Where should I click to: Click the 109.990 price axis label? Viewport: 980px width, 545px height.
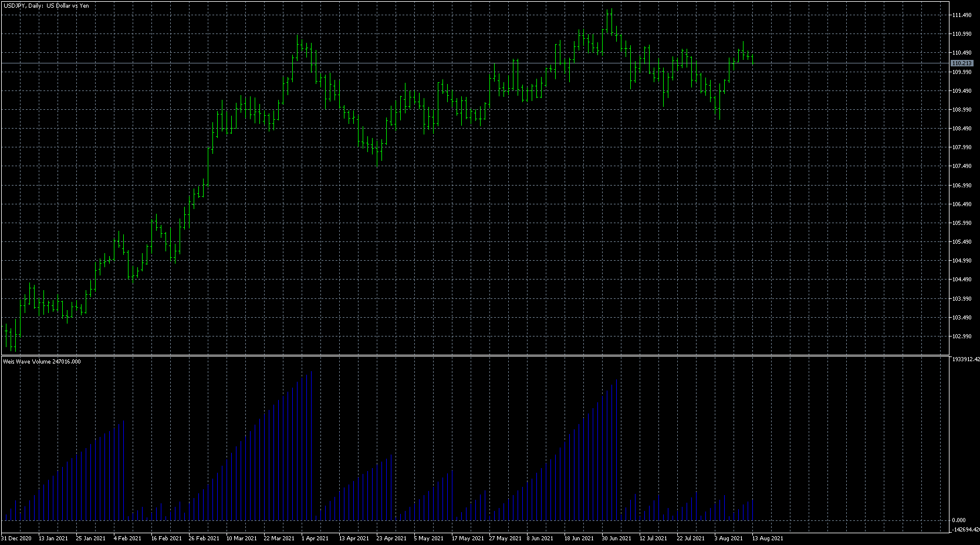tap(961, 72)
